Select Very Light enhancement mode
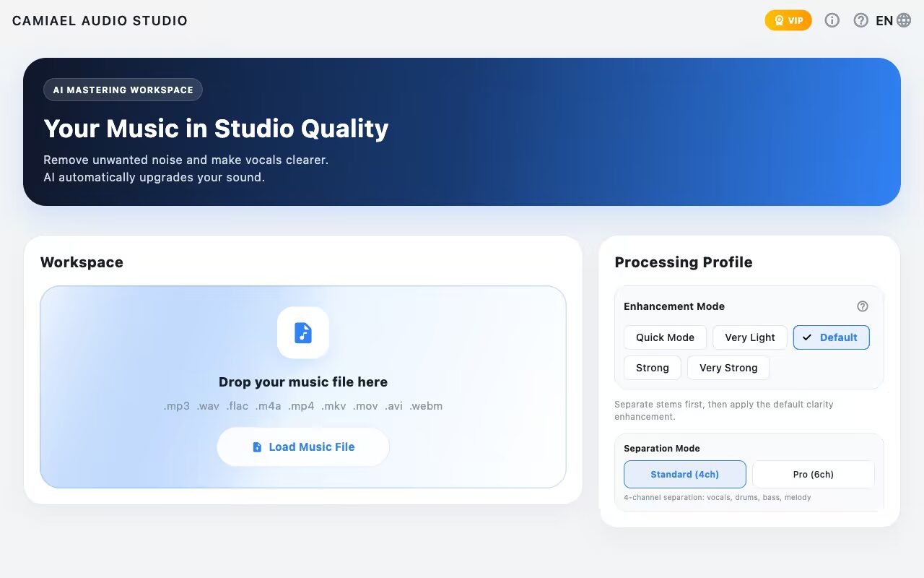This screenshot has width=924, height=578. point(750,337)
